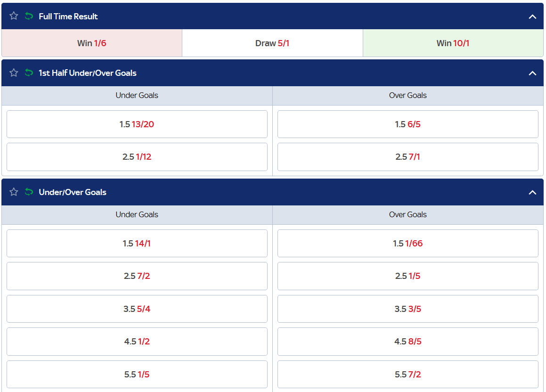Star the Under/Over Goals market
Image resolution: width=546 pixels, height=392 pixels.
tap(13, 192)
